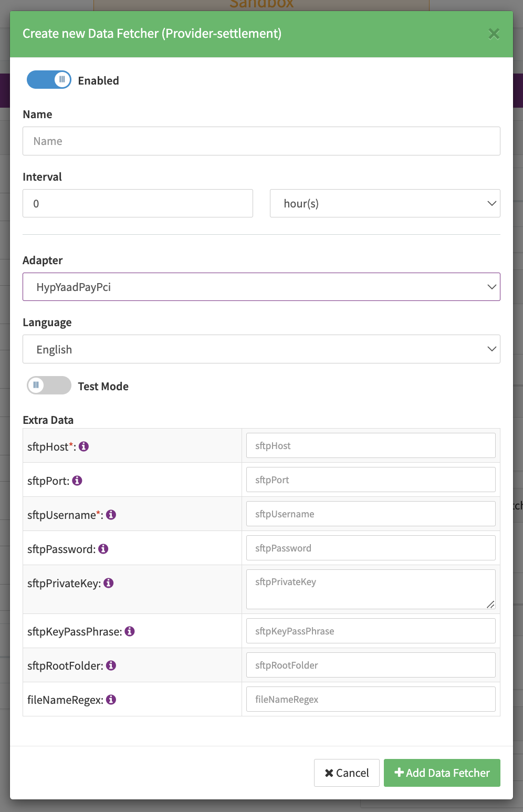This screenshot has width=523, height=812.
Task: Click the info icon beside sftpPort
Action: pos(77,481)
